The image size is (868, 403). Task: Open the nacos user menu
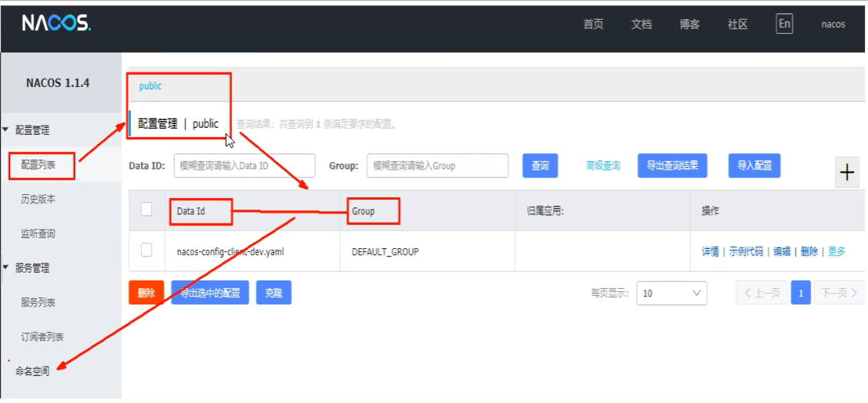tap(833, 25)
